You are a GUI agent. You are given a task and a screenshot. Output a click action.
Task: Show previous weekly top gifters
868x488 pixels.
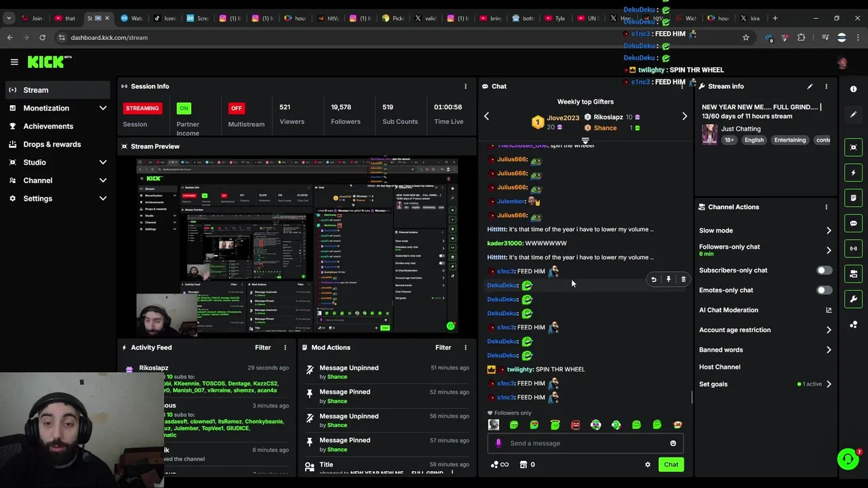(486, 117)
